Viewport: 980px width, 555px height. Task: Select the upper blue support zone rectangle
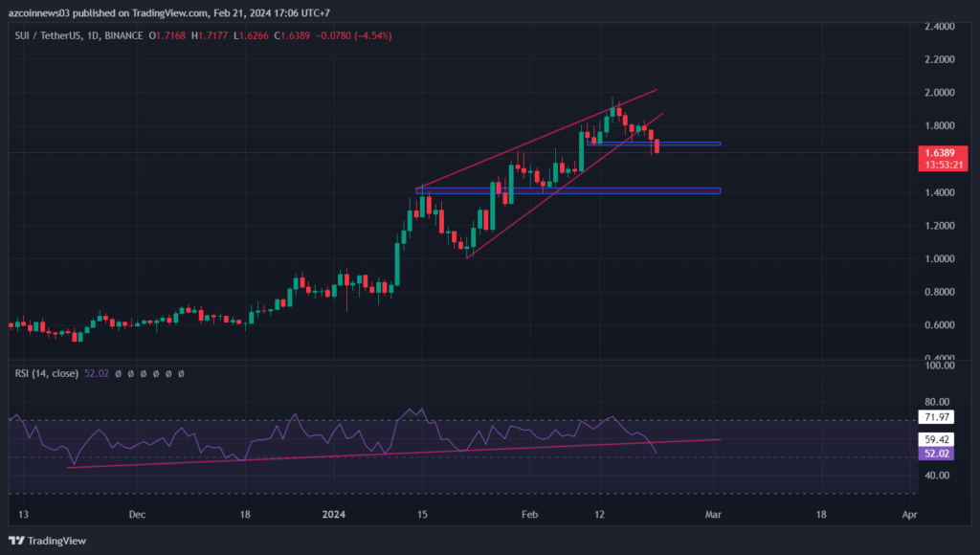(670, 144)
